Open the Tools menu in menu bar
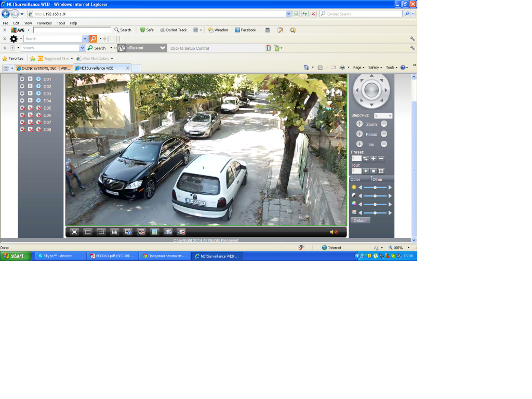532x399 pixels. tap(61, 23)
